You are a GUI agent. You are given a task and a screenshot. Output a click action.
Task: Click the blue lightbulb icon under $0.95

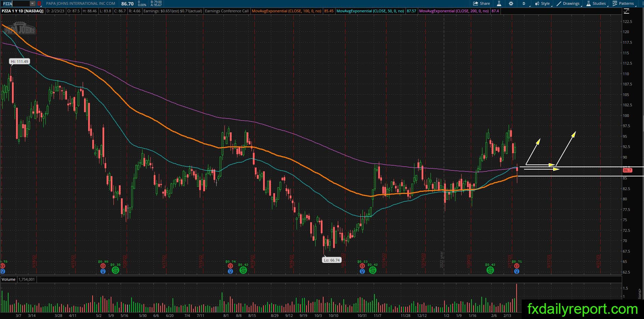103,271
